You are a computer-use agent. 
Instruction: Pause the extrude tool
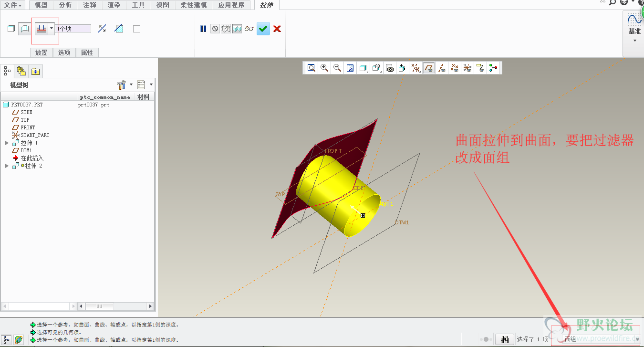pos(203,29)
